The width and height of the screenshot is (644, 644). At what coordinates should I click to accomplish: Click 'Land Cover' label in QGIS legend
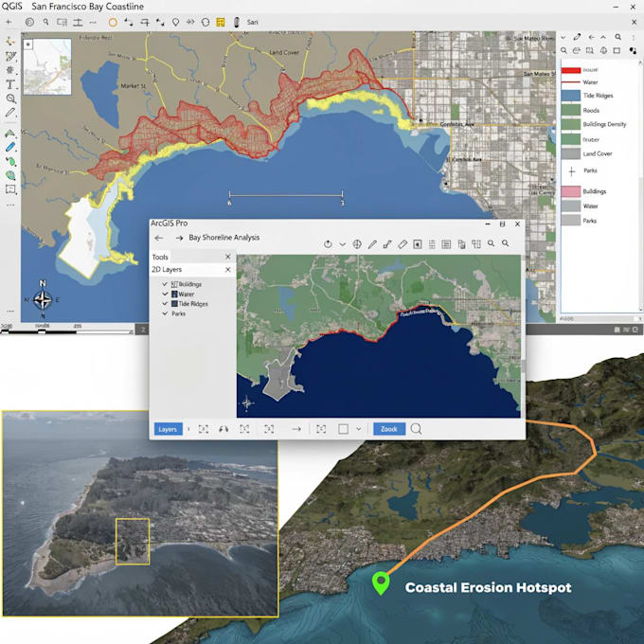(x=598, y=153)
